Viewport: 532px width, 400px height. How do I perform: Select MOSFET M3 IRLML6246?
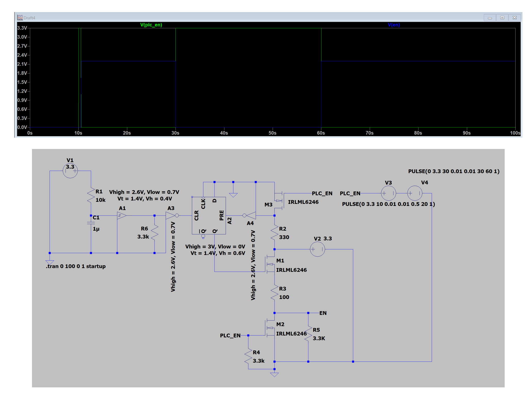click(x=280, y=201)
